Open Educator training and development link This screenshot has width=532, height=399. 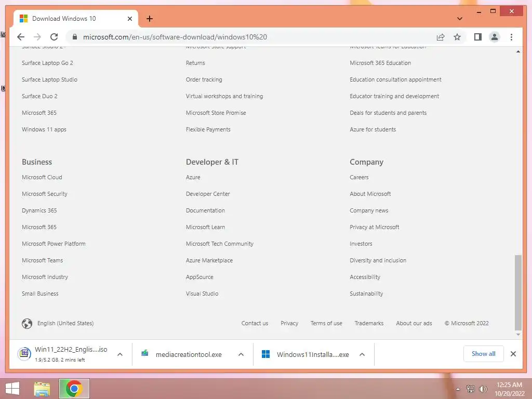[394, 96]
